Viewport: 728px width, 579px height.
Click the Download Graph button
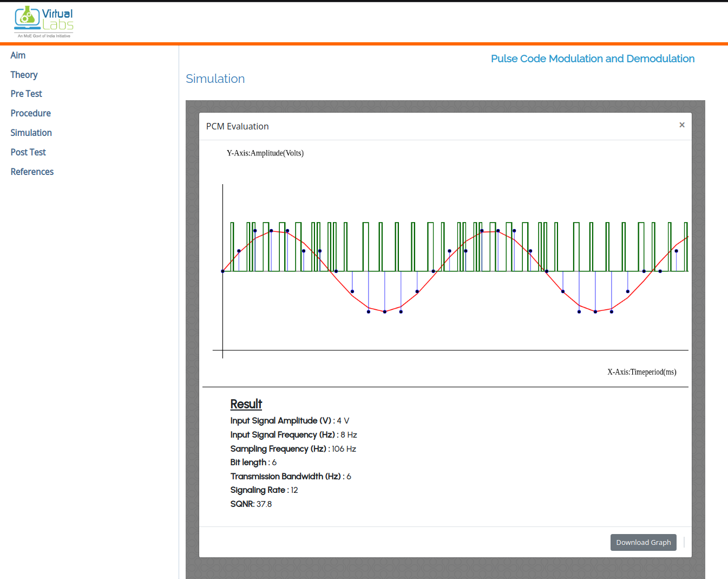[643, 542]
